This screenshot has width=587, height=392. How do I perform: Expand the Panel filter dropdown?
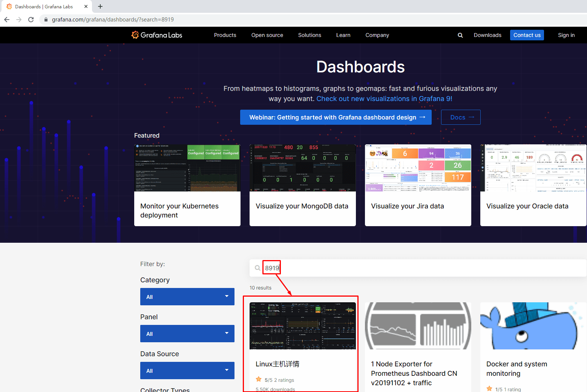click(x=187, y=334)
